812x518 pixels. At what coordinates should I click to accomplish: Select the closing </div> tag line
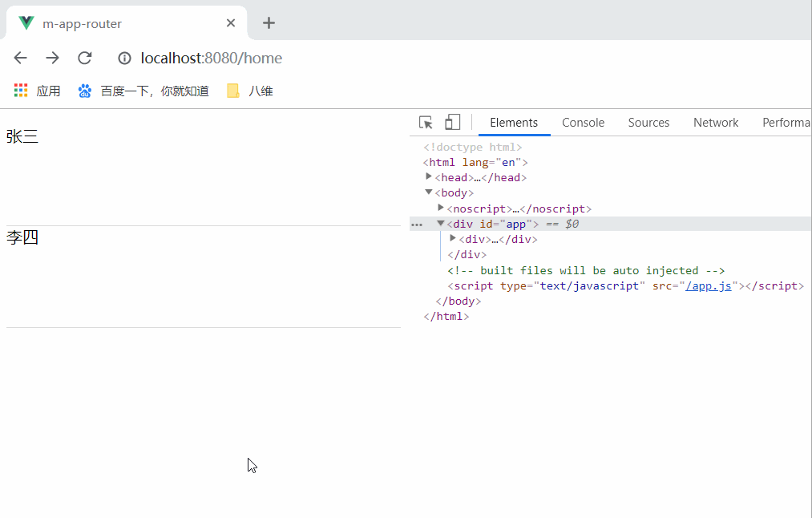(x=467, y=255)
